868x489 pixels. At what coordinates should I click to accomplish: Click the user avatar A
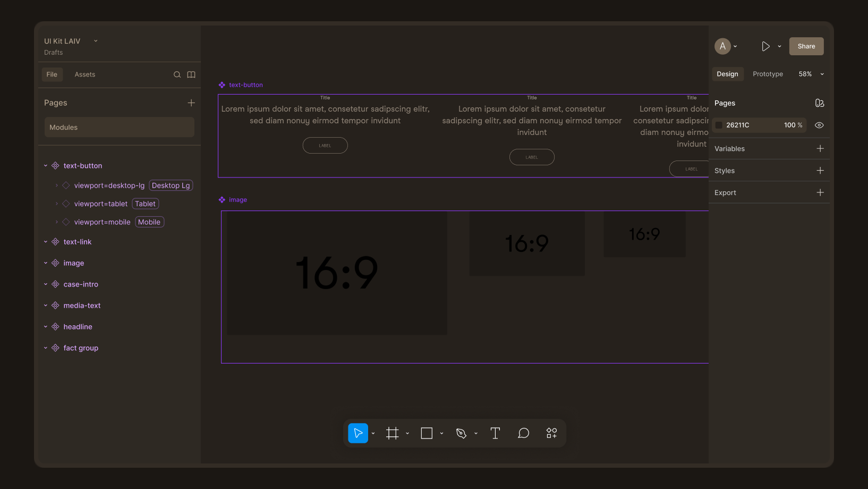tap(722, 46)
